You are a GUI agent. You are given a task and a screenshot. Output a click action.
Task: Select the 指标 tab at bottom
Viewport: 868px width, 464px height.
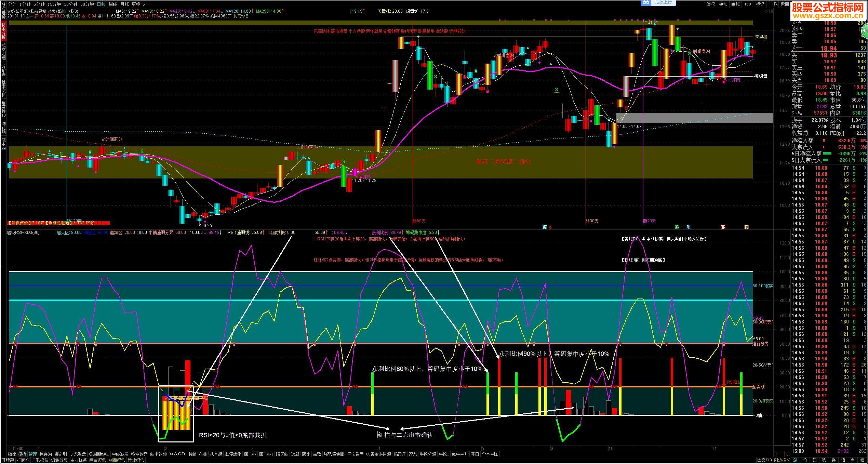(12, 454)
